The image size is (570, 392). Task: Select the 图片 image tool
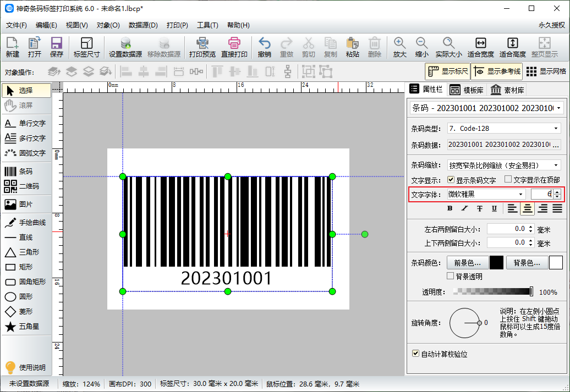coord(26,205)
